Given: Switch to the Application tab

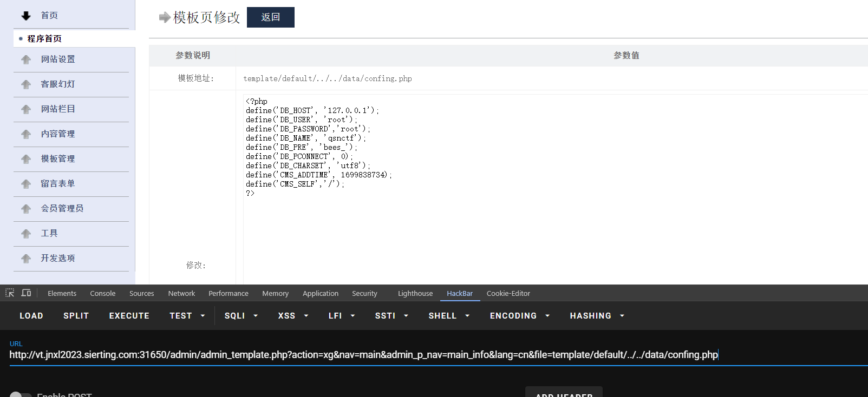Looking at the screenshot, I should [x=321, y=293].
